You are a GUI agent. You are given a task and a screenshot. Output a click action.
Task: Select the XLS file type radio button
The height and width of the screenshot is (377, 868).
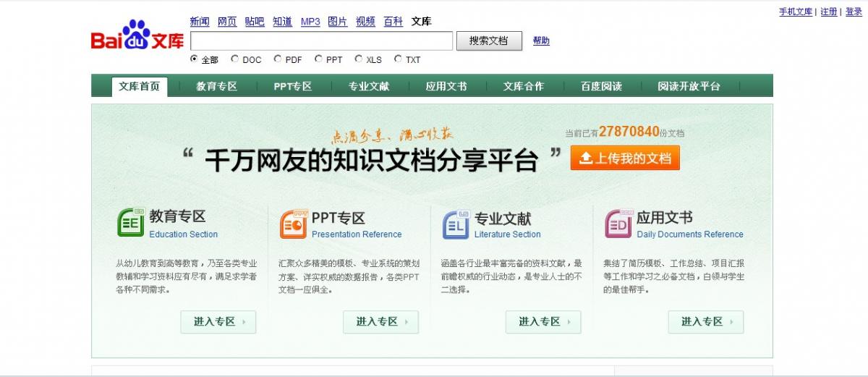click(359, 59)
